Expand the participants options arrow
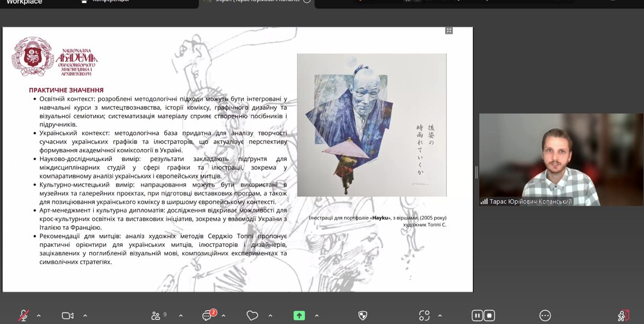Image resolution: width=644 pixels, height=324 pixels. tap(181, 316)
